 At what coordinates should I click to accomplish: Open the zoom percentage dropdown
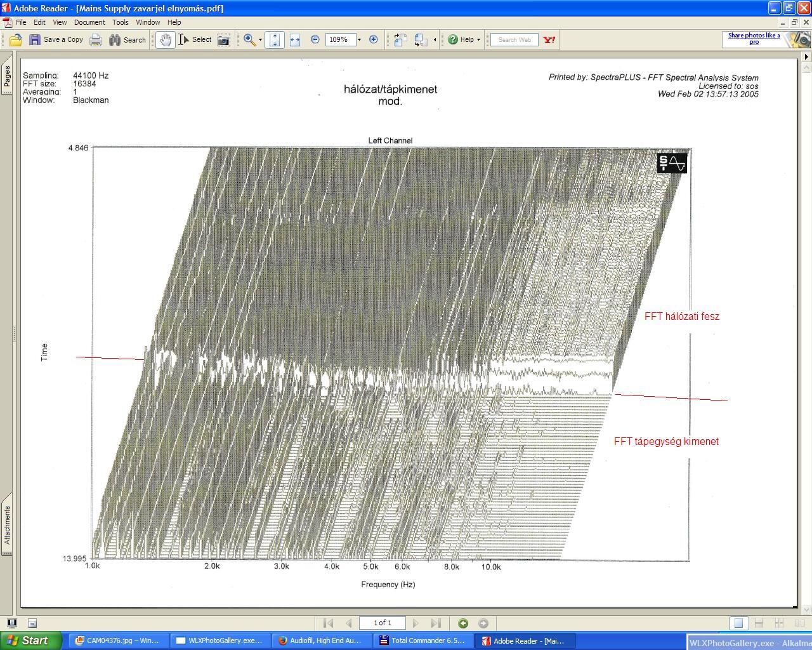pos(359,40)
